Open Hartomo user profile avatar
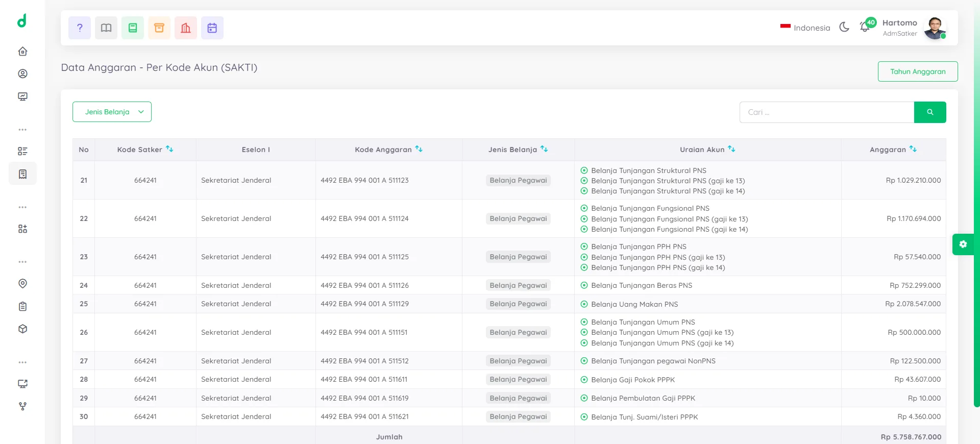 point(935,28)
